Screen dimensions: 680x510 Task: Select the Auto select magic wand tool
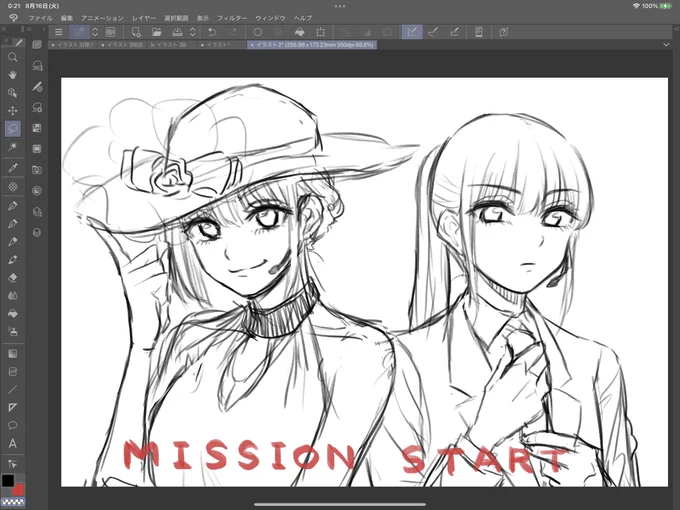pos(13,147)
